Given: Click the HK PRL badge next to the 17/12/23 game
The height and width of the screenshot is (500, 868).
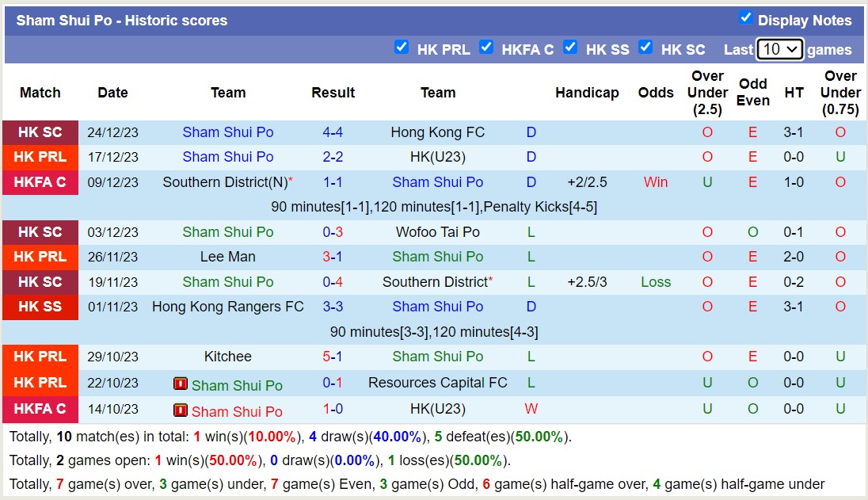Looking at the screenshot, I should (40, 157).
